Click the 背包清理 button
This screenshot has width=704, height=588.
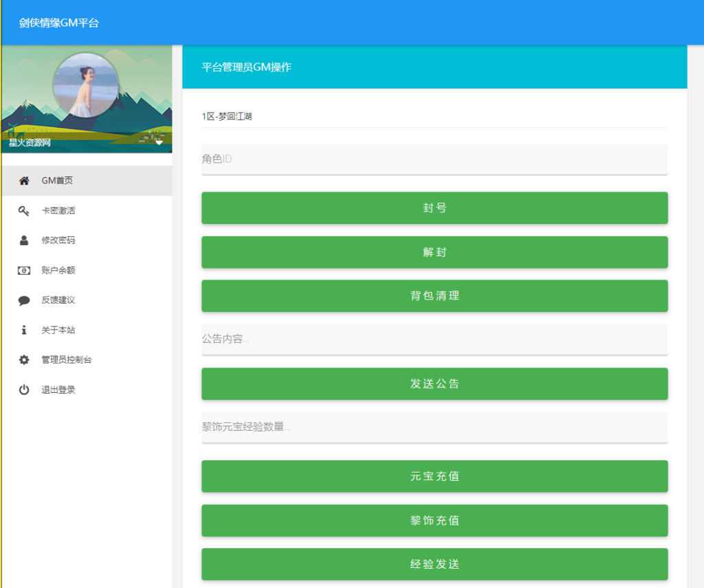[434, 296]
